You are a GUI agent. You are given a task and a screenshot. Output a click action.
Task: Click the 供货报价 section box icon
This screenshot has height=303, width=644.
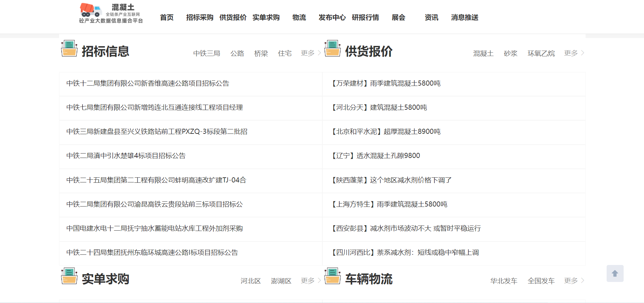coord(333,48)
